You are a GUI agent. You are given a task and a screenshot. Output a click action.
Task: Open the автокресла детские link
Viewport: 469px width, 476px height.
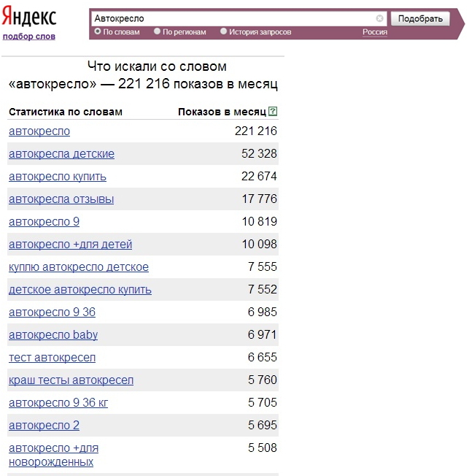pyautogui.click(x=61, y=153)
